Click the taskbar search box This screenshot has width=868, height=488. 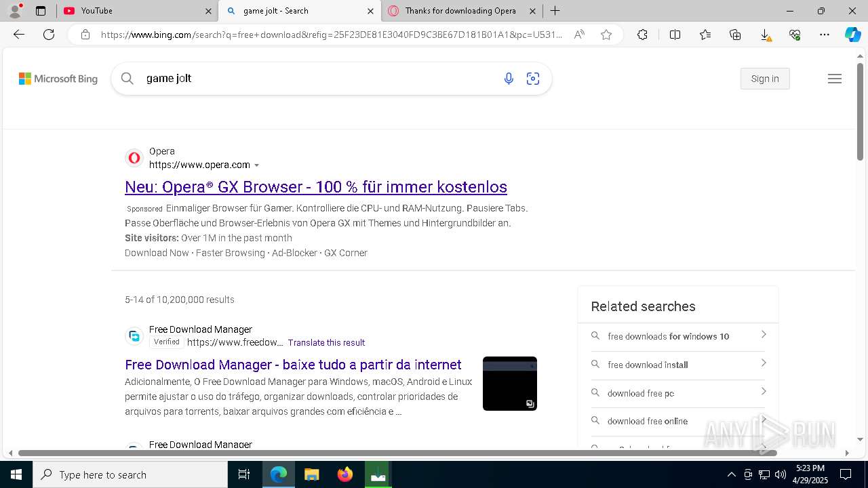[130, 474]
